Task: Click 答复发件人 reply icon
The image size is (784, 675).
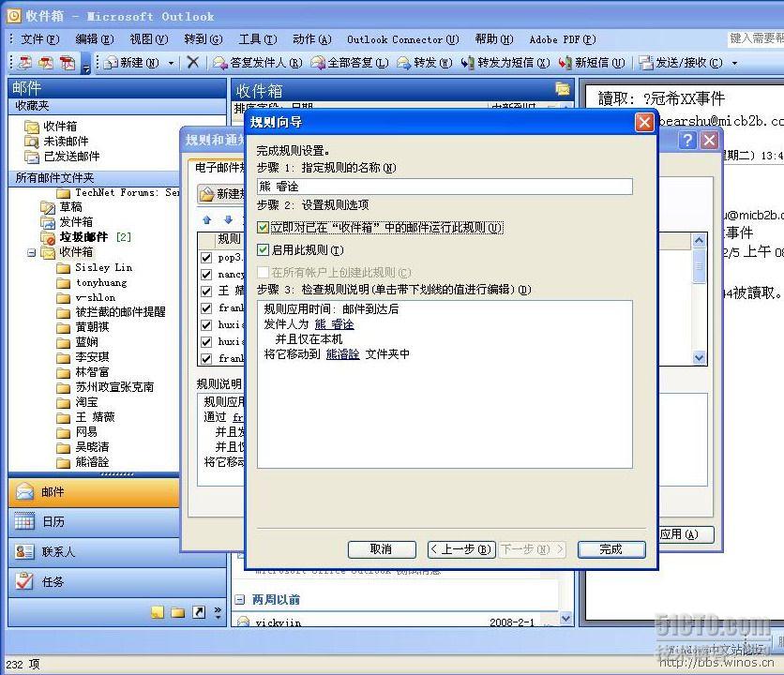Action: pyautogui.click(x=220, y=63)
